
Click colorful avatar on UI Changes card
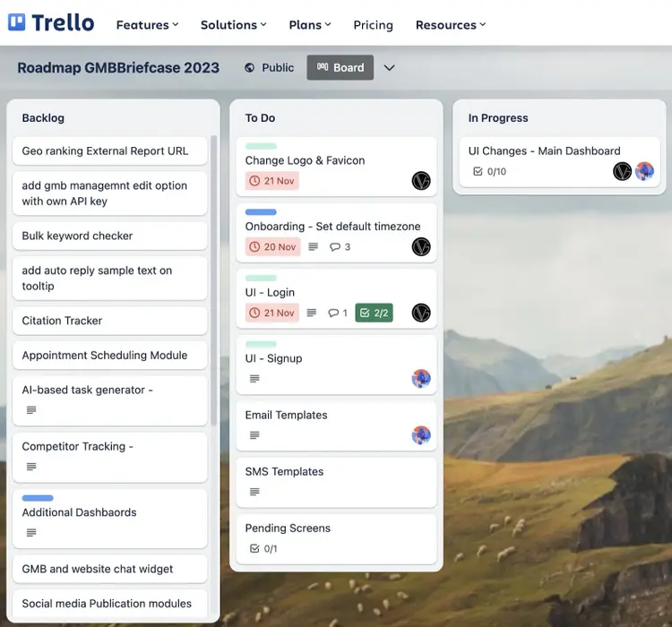pos(644,171)
